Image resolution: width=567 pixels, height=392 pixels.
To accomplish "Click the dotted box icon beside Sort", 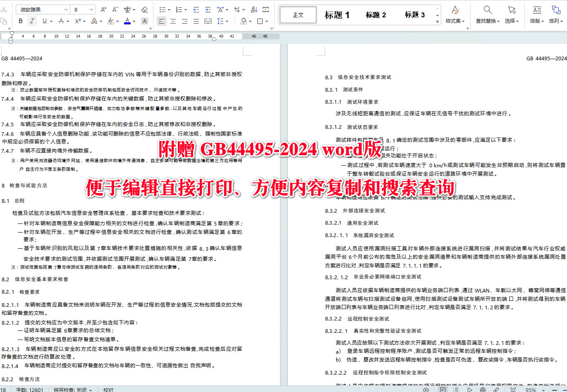I will click(x=266, y=10).
